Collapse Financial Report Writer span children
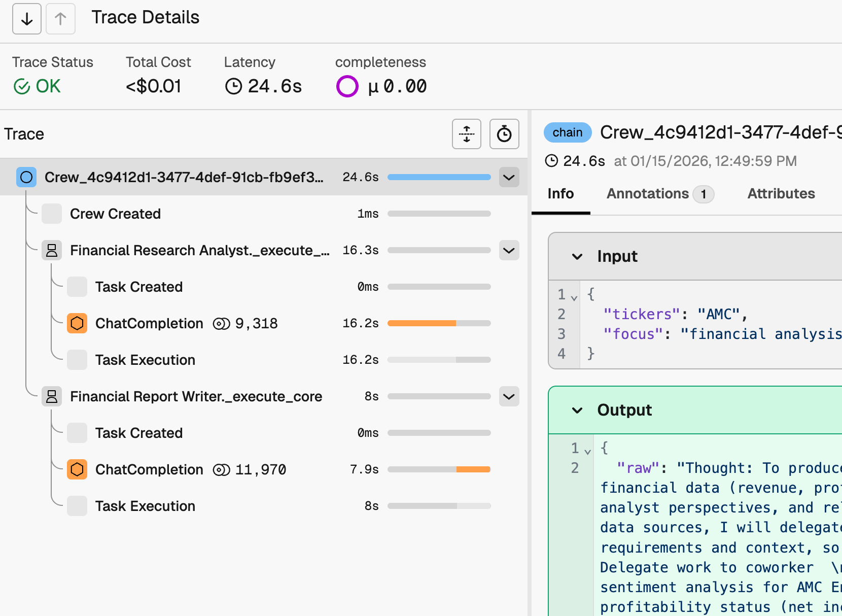This screenshot has width=842, height=616. click(x=509, y=396)
